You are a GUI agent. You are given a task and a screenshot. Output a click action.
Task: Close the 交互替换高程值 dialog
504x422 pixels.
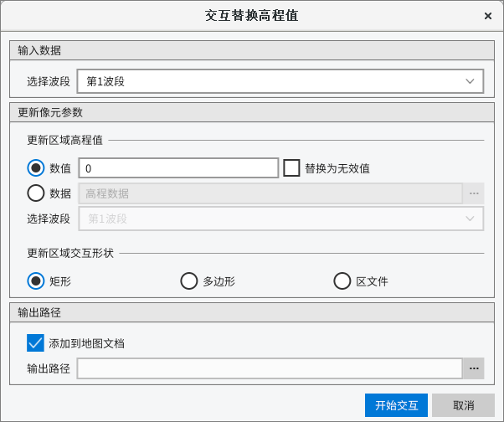pyautogui.click(x=487, y=16)
